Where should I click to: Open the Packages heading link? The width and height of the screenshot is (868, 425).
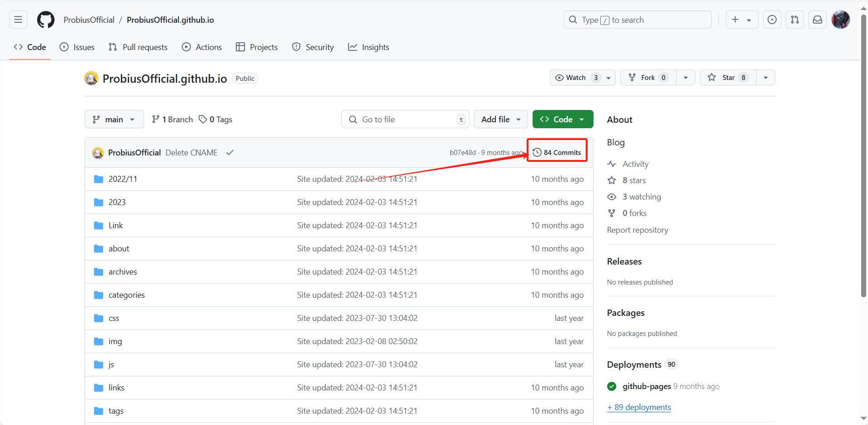(x=626, y=313)
